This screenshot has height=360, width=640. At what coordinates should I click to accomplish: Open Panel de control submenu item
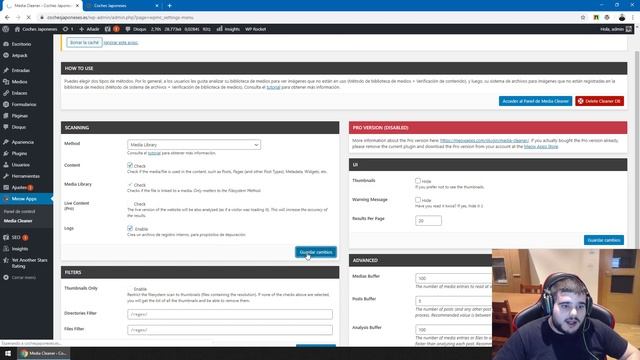[x=20, y=211]
